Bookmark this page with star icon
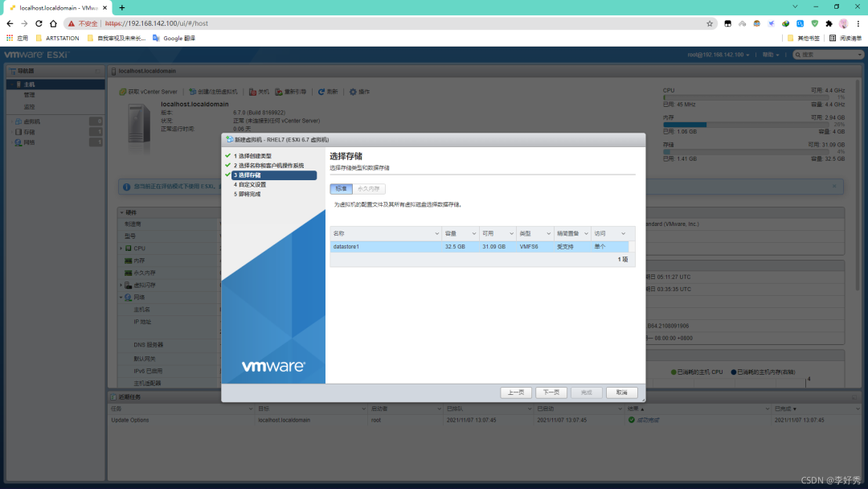Image resolution: width=868 pixels, height=489 pixels. (710, 23)
